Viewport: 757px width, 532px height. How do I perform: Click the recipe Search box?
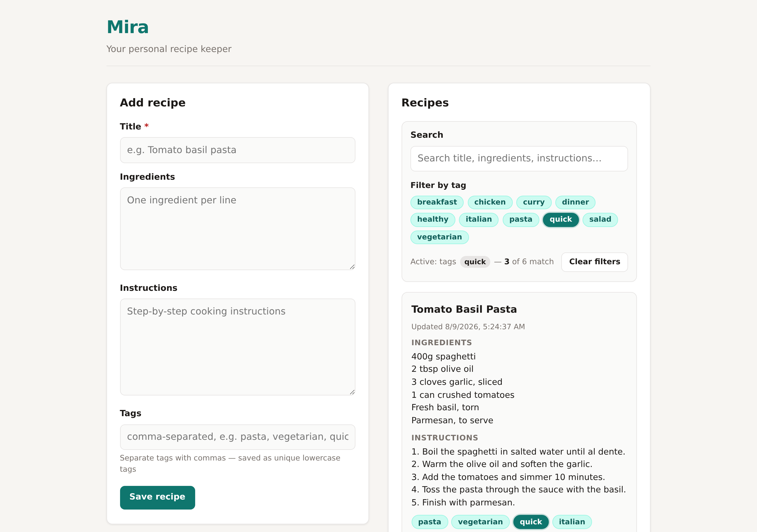point(519,158)
